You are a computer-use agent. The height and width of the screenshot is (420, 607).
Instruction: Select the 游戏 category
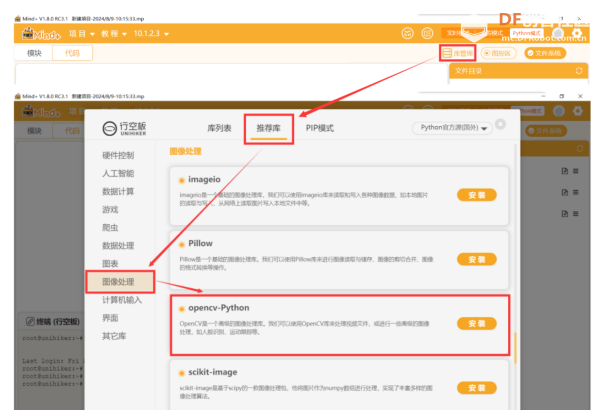click(110, 209)
